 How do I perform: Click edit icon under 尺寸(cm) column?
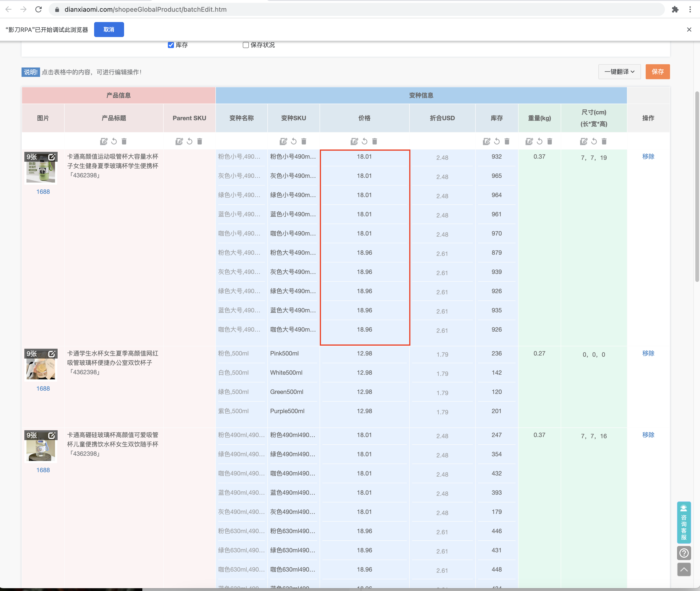[583, 141]
